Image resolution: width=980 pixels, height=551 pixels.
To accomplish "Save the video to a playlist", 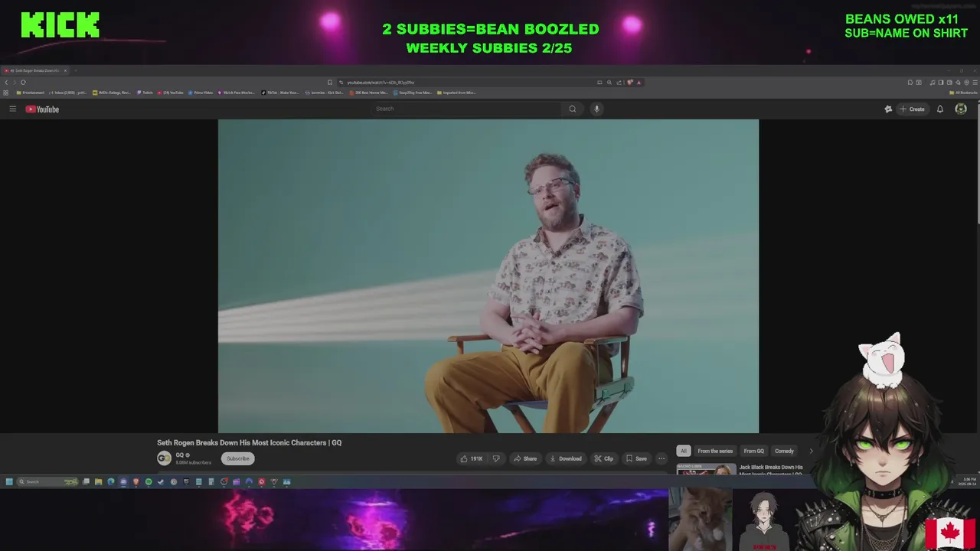I will [636, 458].
